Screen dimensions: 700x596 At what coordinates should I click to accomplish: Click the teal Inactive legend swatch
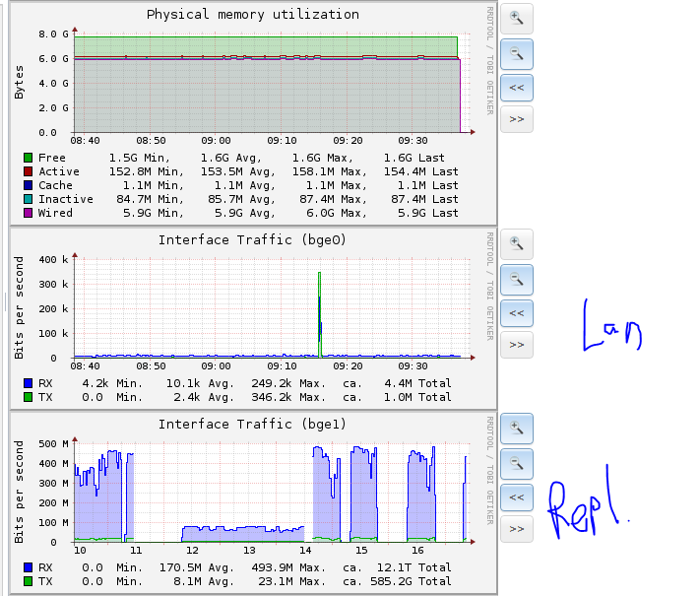(x=29, y=199)
